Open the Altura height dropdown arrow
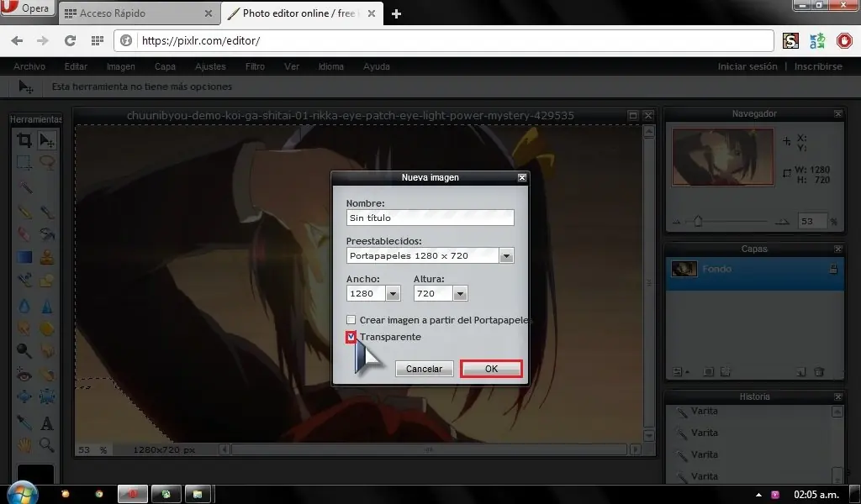The height and width of the screenshot is (504, 861). click(460, 294)
